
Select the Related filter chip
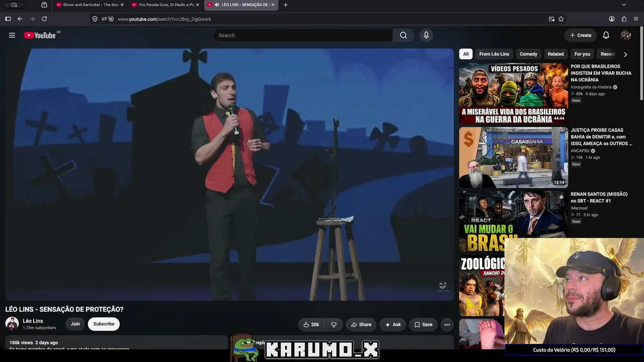(556, 54)
